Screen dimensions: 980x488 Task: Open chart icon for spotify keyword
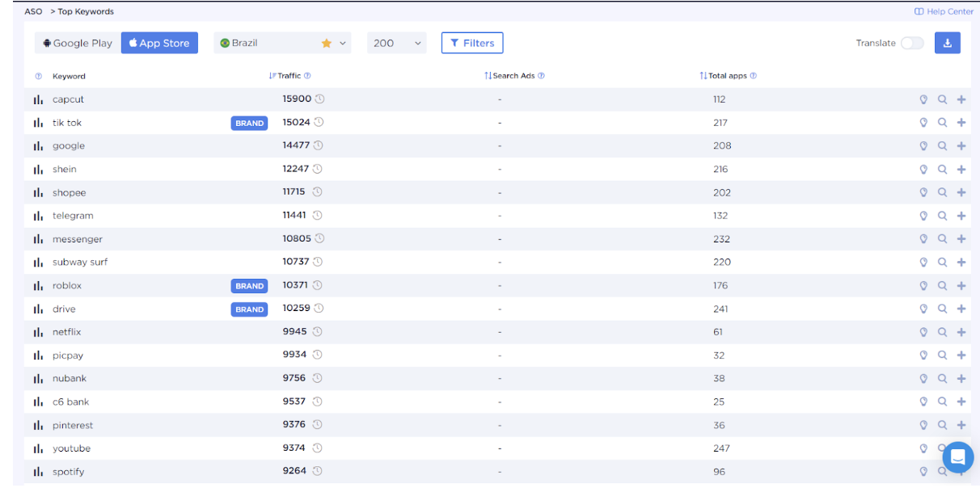(x=38, y=472)
